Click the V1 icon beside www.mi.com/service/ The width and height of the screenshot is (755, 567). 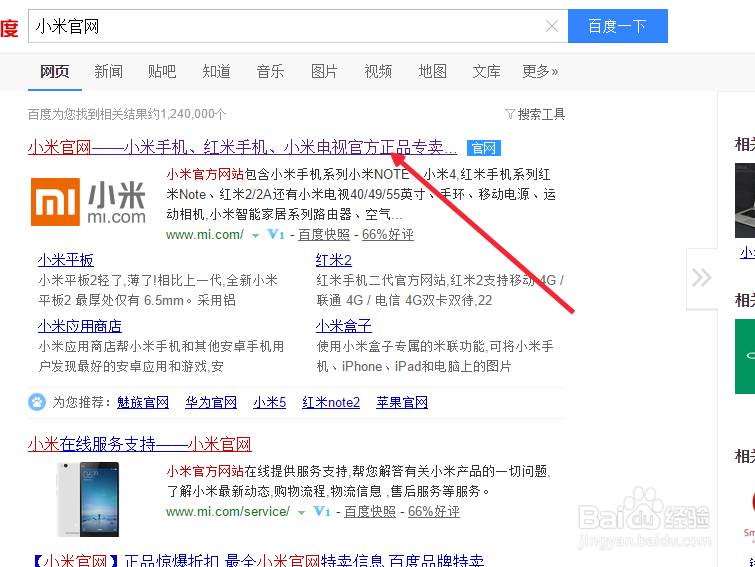tap(322, 512)
